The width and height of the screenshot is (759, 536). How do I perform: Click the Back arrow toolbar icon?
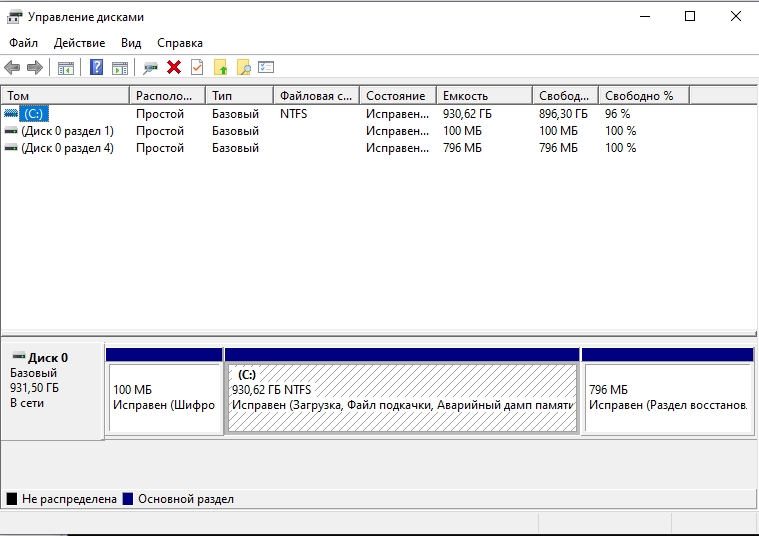click(x=12, y=67)
